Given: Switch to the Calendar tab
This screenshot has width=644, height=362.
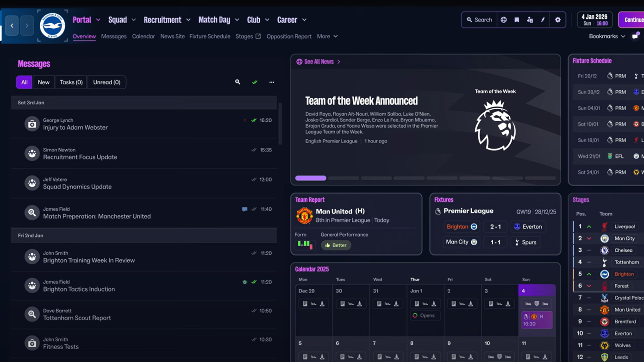Looking at the screenshot, I should 144,36.
